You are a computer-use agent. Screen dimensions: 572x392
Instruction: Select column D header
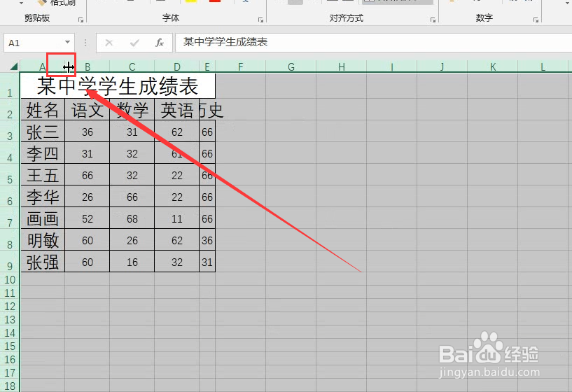pos(177,66)
